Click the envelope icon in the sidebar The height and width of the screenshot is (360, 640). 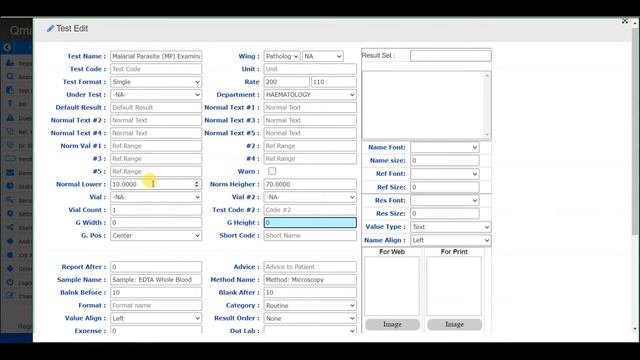10,173
